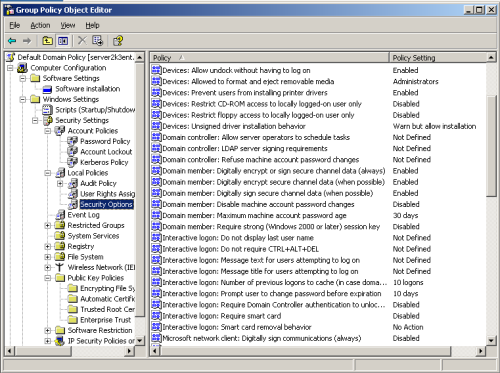Click the tree pane horizontal scrollbar right arrow

(x=130, y=351)
